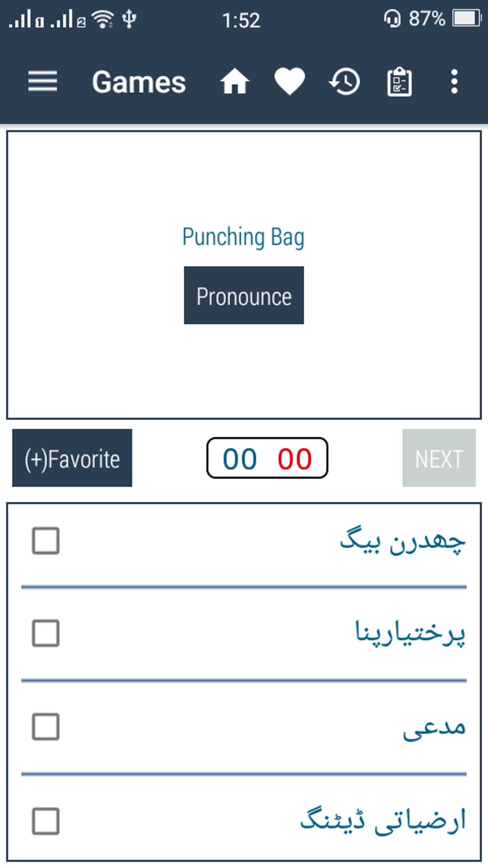Check the پرختیارپنا answer checkbox
This screenshot has width=488, height=868.
point(46,633)
